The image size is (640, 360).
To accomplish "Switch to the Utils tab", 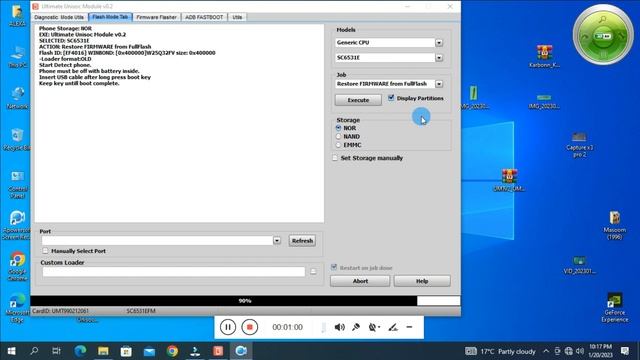I will (237, 17).
